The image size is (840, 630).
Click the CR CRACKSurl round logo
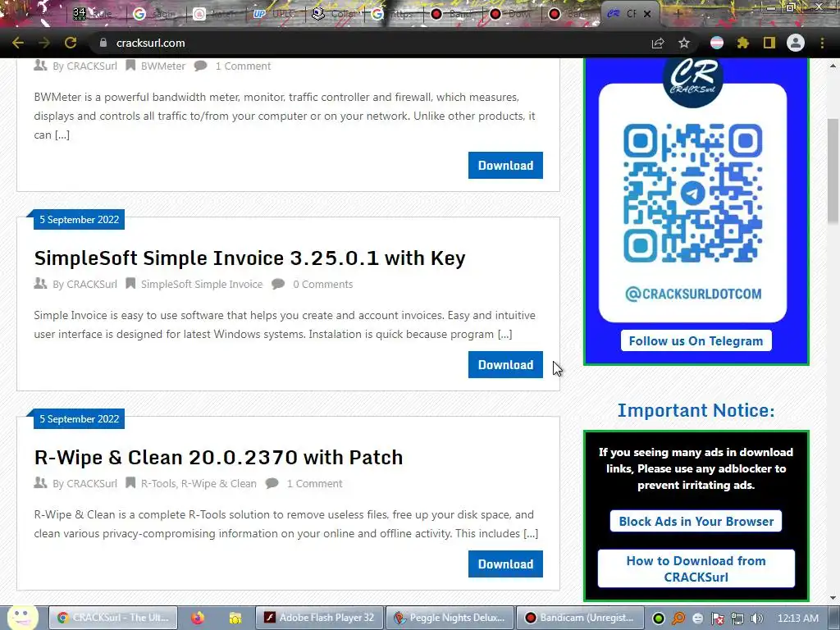tap(692, 81)
